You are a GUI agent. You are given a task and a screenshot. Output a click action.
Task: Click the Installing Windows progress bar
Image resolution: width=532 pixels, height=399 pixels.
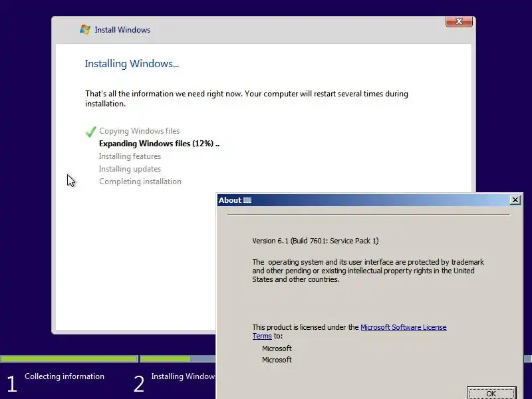(178, 358)
